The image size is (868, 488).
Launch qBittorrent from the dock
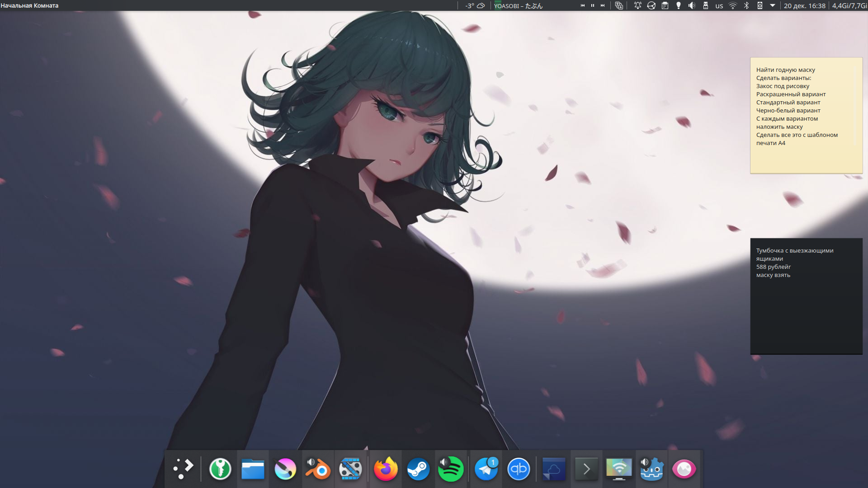coord(519,469)
